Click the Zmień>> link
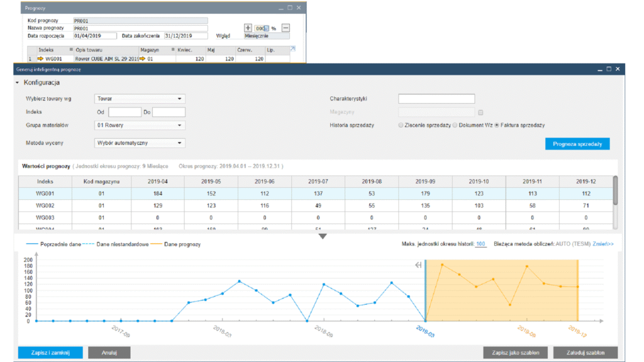The width and height of the screenshot is (644, 362). pyautogui.click(x=603, y=244)
